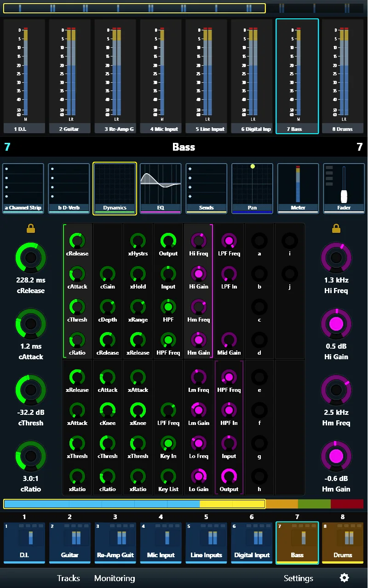Screen dimensions: 368x588
Task: Select the Digital Input track tile at bottom
Action: (x=252, y=543)
